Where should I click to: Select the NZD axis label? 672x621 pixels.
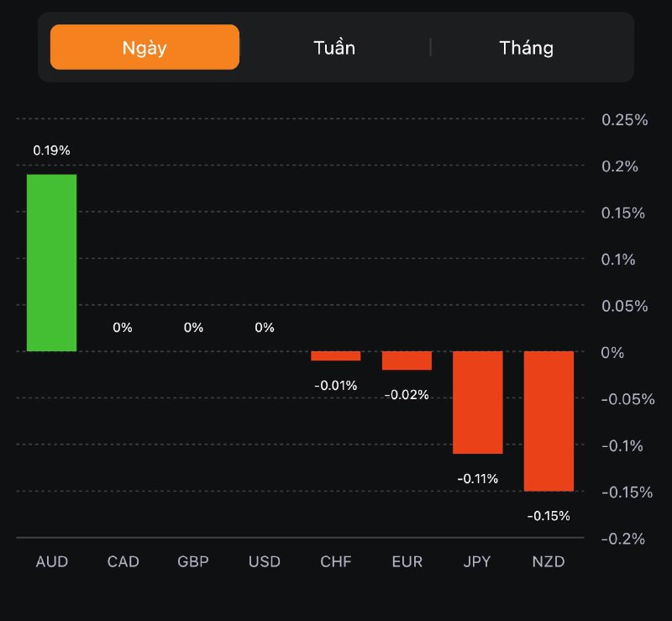click(549, 561)
